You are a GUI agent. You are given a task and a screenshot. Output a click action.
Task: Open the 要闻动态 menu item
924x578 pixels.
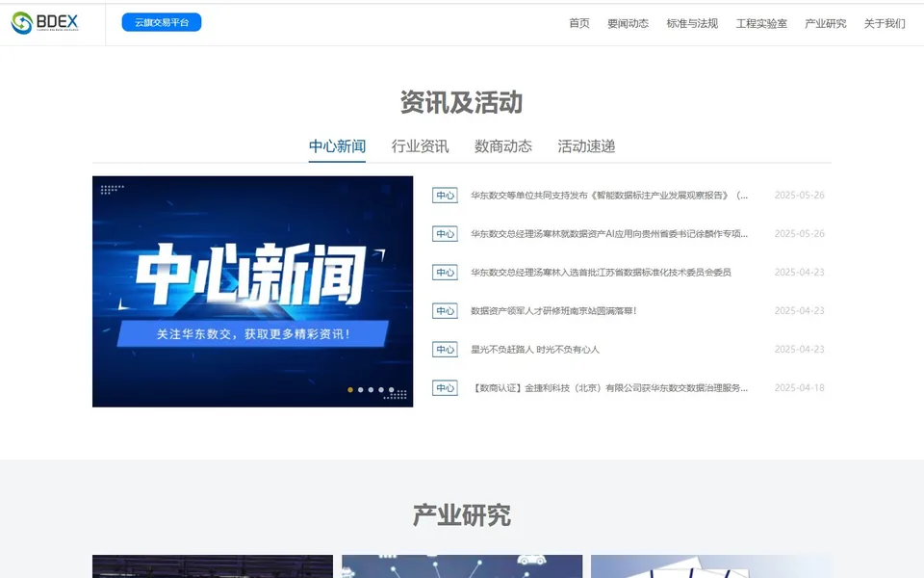[628, 23]
